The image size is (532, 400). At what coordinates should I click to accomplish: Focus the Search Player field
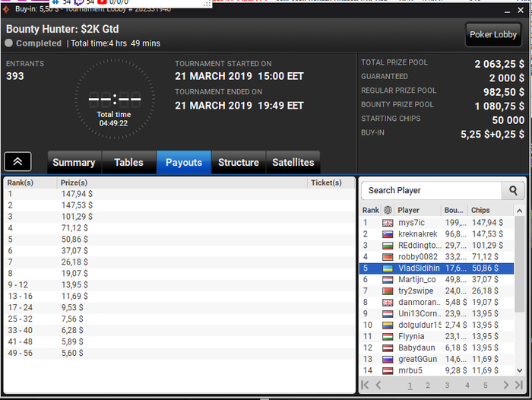pyautogui.click(x=431, y=190)
